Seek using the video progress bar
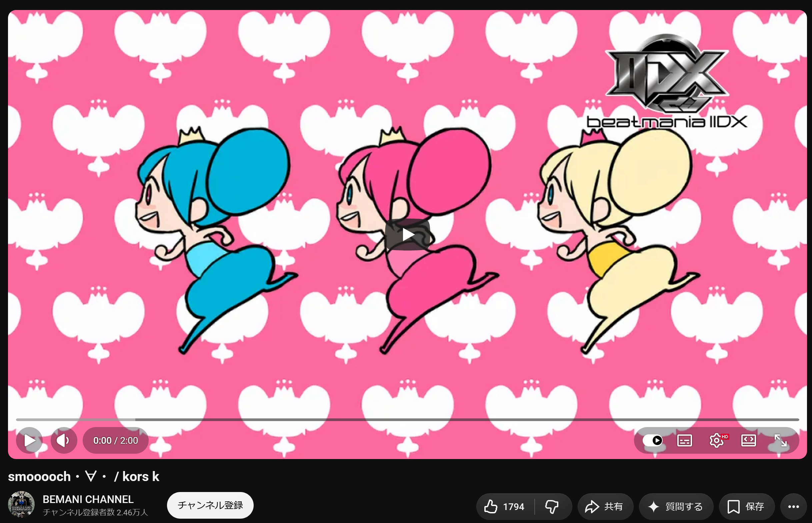This screenshot has width=812, height=523. (x=407, y=420)
